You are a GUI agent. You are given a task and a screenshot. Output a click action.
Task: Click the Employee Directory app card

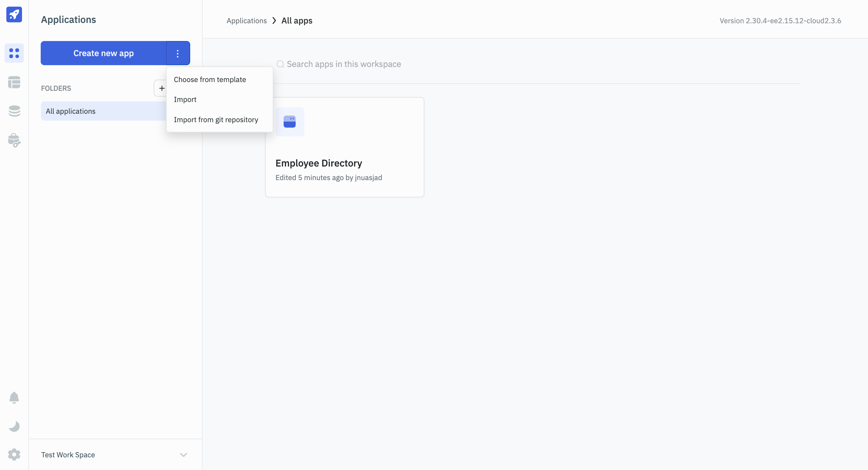pyautogui.click(x=345, y=147)
